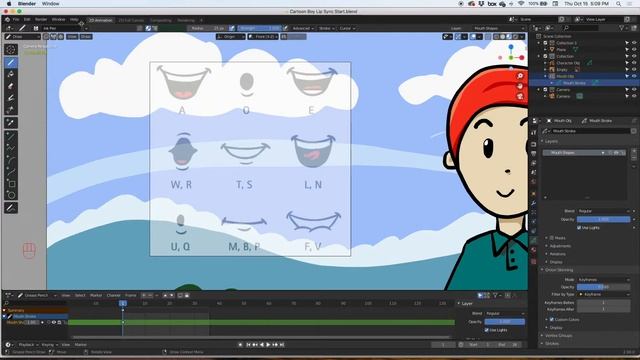Select the Draw pencil tool
Screen dimensions: 640x360
[x=11, y=62]
